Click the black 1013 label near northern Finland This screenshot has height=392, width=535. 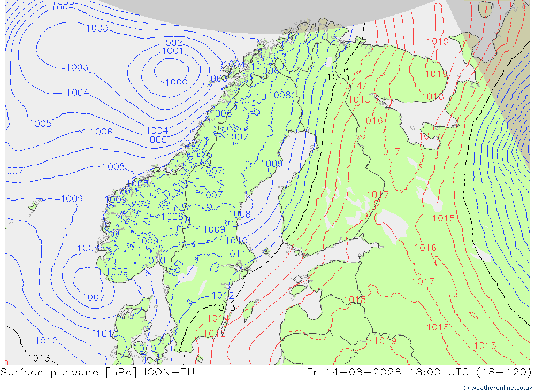click(338, 77)
